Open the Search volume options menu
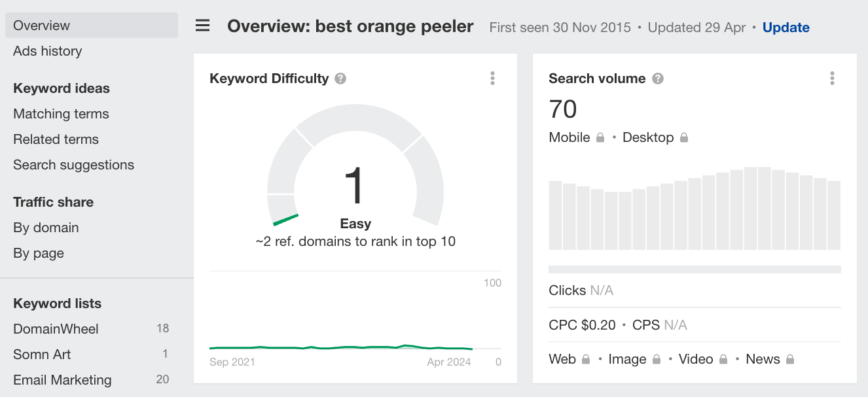Screen dimensions: 868x397 coord(832,78)
